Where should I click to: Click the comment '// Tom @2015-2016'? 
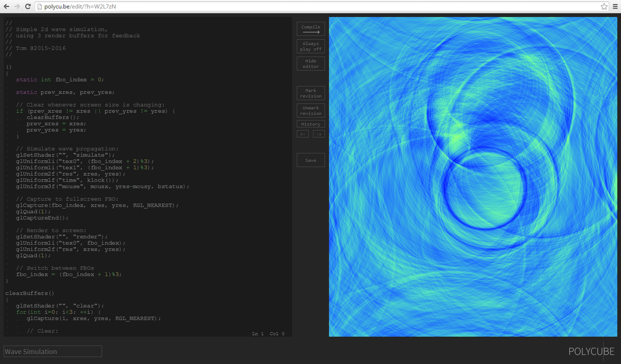(x=36, y=48)
